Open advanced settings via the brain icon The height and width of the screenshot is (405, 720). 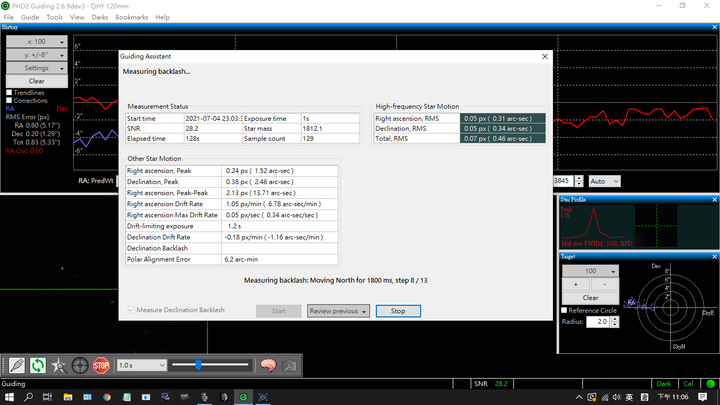pos(268,366)
